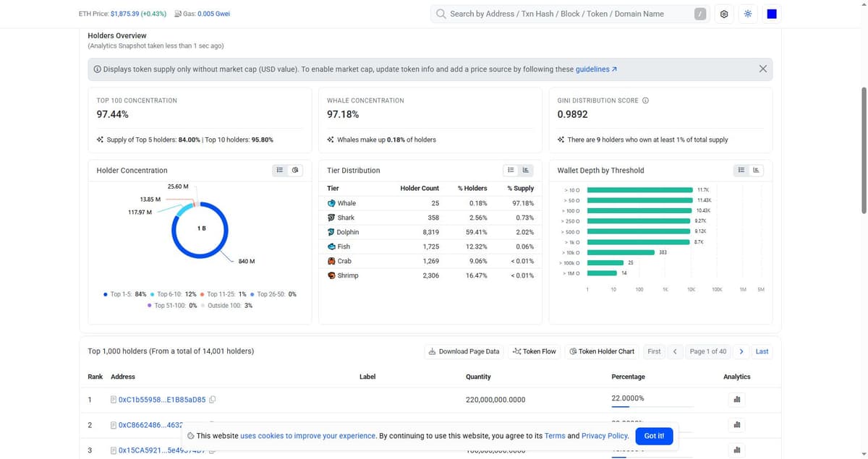868x459 pixels.
Task: Open analytics for rank 1 holder
Action: [737, 399]
